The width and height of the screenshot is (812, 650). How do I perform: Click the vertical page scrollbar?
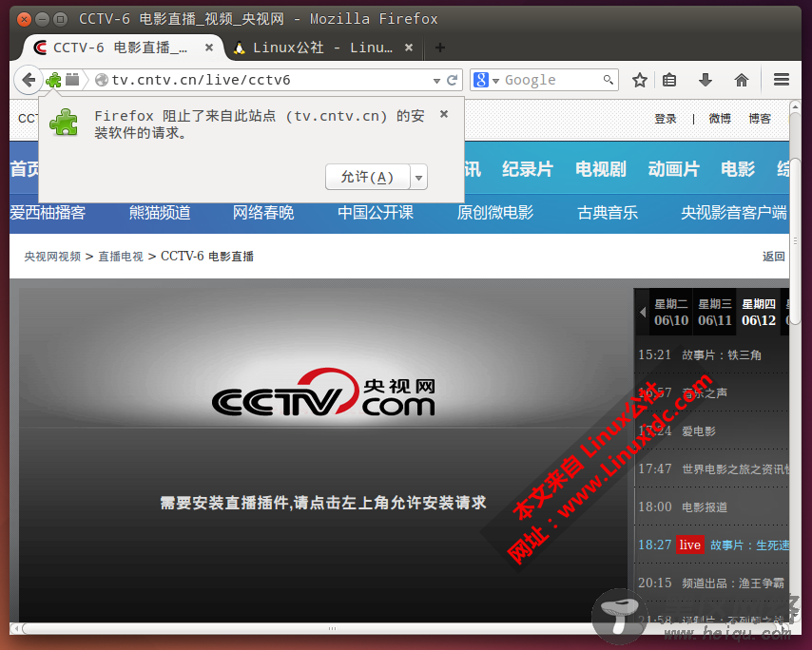click(795, 241)
